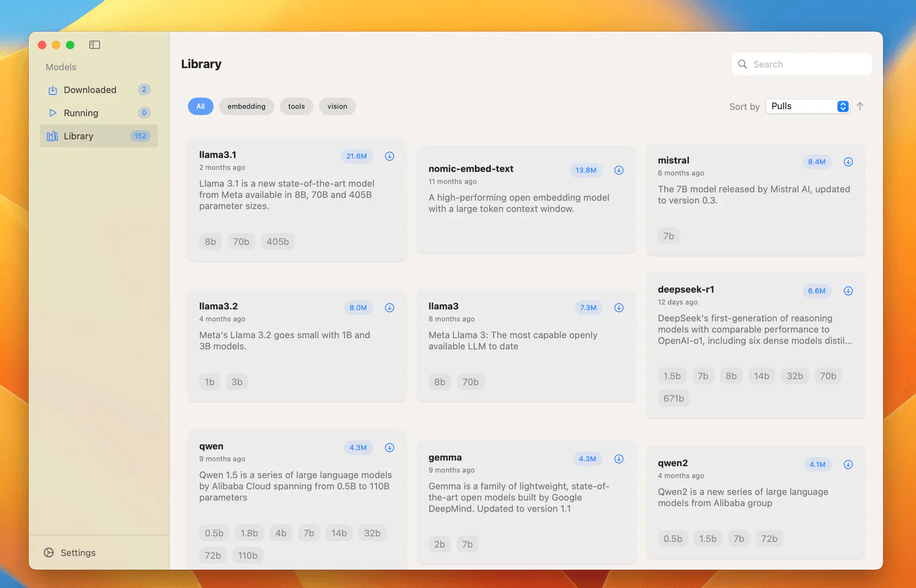Click the 7.3M pulls badge on llama3
916x588 pixels.
pyautogui.click(x=589, y=308)
